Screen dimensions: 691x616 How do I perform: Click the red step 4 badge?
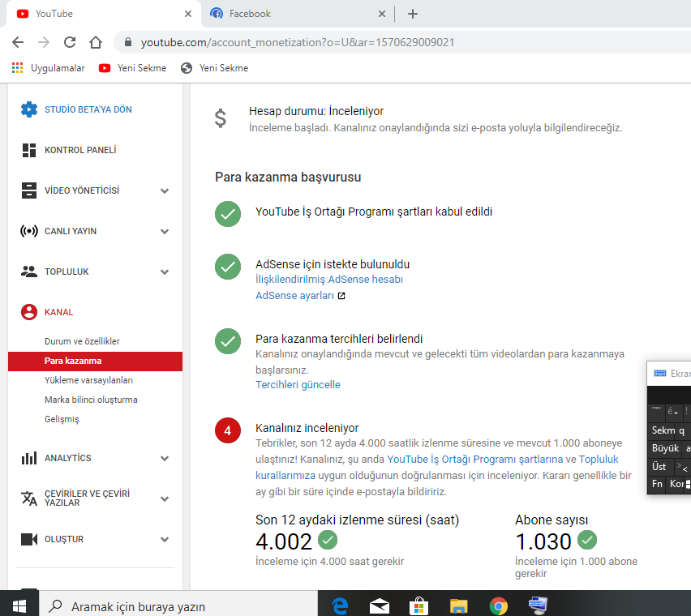[x=228, y=430]
